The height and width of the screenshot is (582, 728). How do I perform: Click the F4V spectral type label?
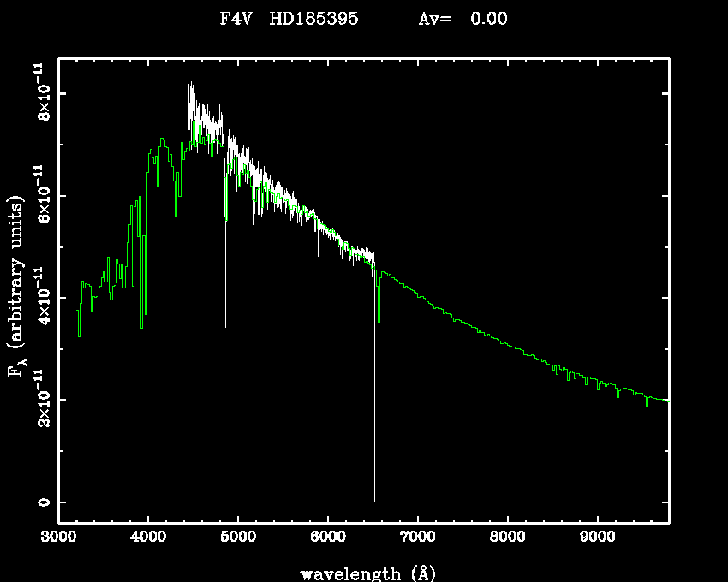point(236,19)
